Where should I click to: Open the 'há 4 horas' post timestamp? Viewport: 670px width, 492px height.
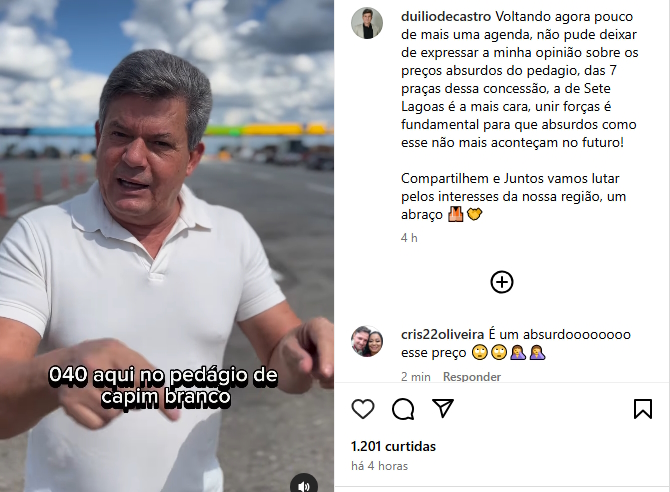pyautogui.click(x=379, y=466)
